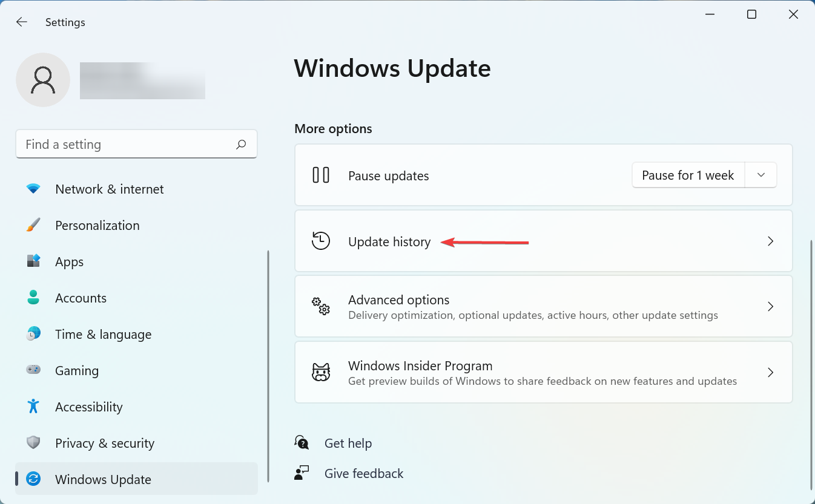The height and width of the screenshot is (504, 815).
Task: Expand the Advanced options chevron
Action: (x=770, y=306)
